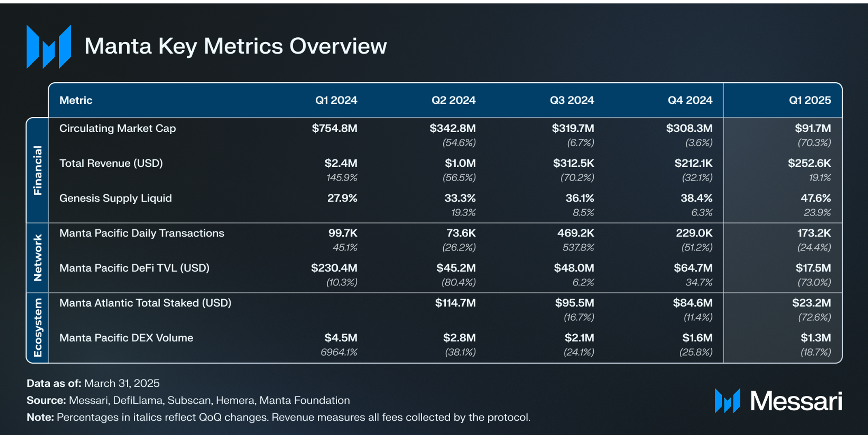Click the Total Revenue (USD) row label
Image resolution: width=868 pixels, height=438 pixels.
pos(111,163)
